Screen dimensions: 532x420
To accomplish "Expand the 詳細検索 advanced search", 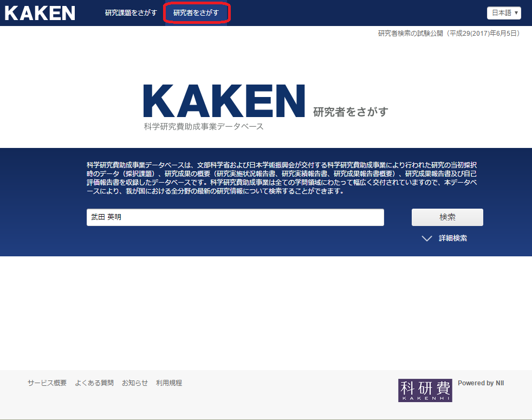I will [x=444, y=238].
